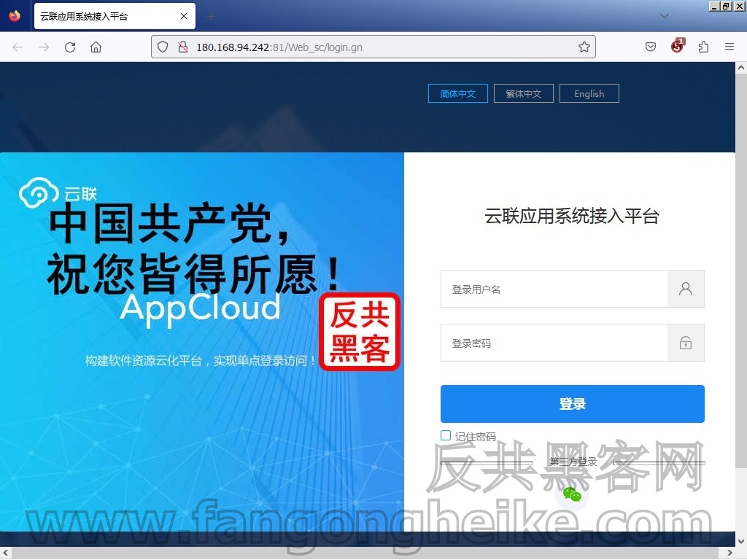Click the password lock icon
Image resolution: width=747 pixels, height=560 pixels.
pos(686,343)
